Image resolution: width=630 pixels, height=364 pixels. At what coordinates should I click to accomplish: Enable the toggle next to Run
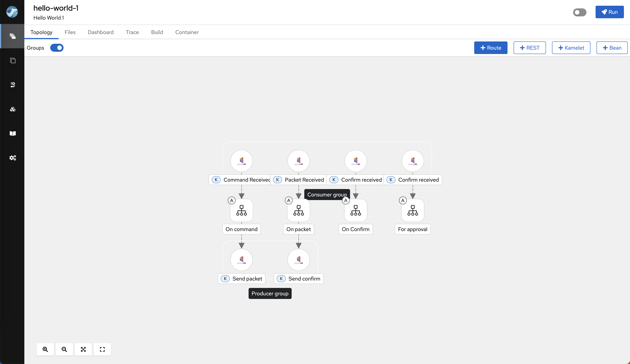click(x=580, y=12)
